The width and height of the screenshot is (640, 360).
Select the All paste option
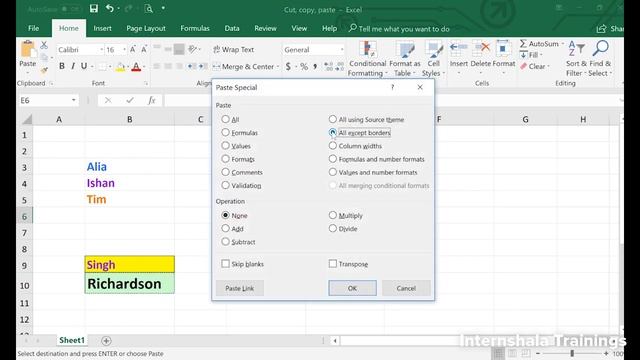click(x=225, y=119)
